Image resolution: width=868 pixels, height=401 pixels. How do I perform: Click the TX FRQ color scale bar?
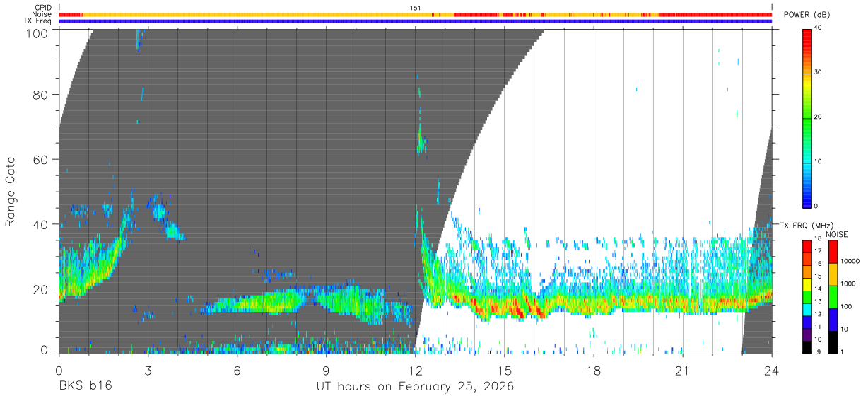click(807, 297)
